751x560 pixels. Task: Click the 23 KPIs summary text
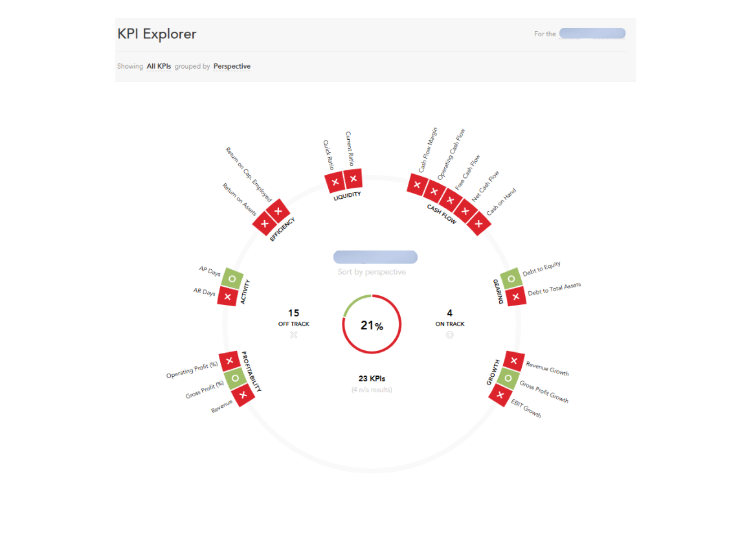click(372, 378)
